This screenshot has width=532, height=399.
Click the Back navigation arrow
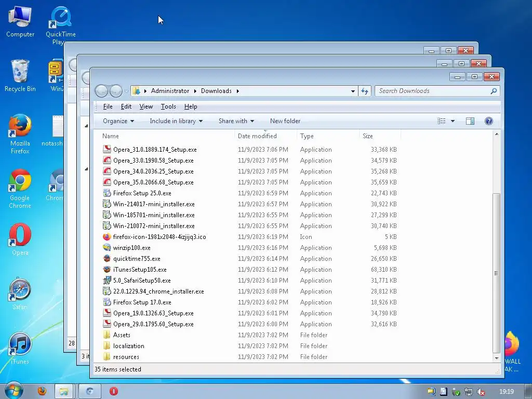pos(101,91)
